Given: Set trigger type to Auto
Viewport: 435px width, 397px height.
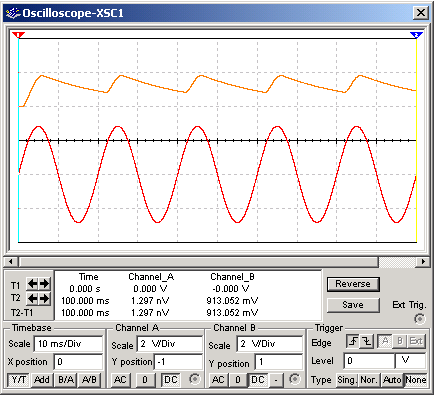Looking at the screenshot, I should [392, 380].
